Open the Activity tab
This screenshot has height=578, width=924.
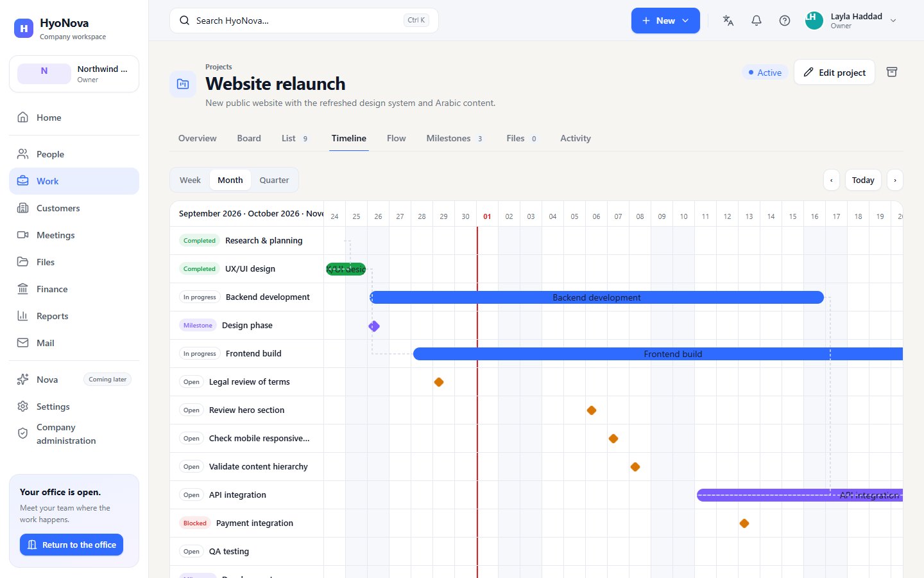(x=576, y=138)
